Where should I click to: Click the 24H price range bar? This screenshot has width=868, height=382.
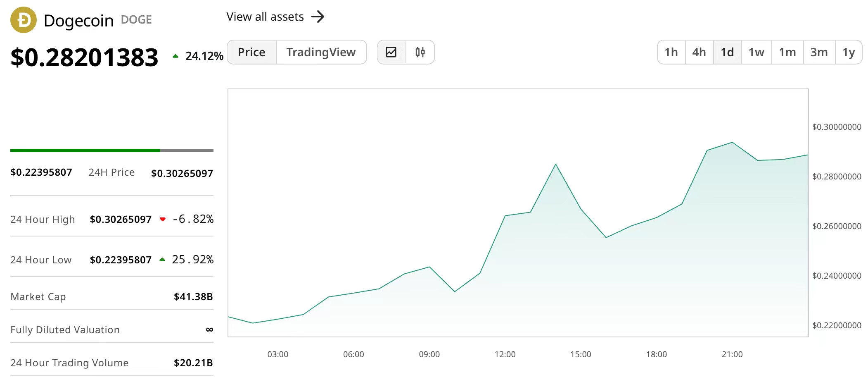pos(112,150)
